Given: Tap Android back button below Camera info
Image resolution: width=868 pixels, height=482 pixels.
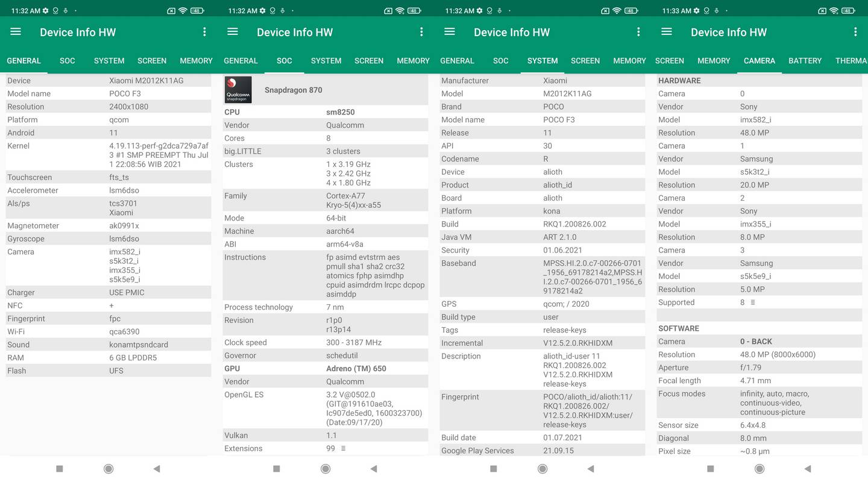Looking at the screenshot, I should click(808, 469).
